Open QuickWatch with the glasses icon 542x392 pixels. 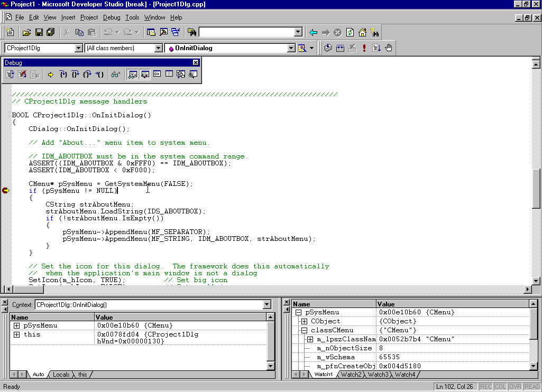(x=116, y=74)
